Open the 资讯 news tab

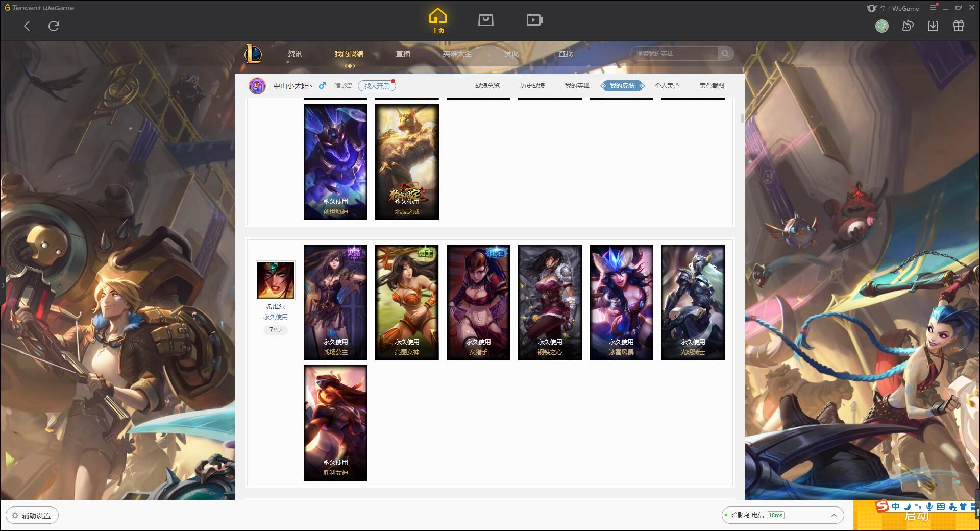pos(295,54)
